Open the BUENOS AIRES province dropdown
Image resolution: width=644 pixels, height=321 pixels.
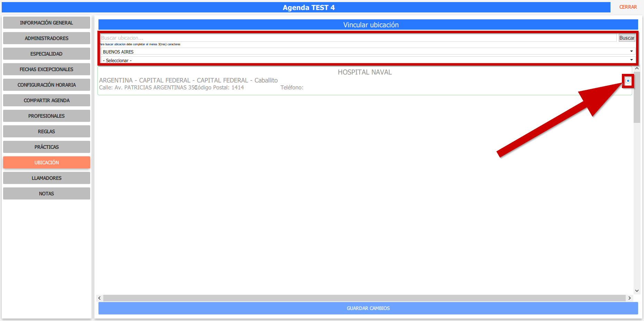368,51
